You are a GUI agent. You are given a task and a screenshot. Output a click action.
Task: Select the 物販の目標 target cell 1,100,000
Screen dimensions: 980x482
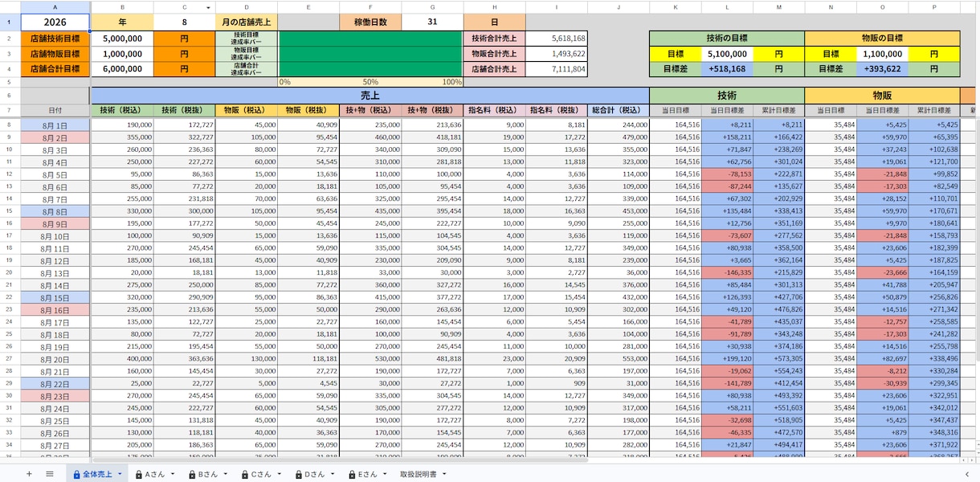(881, 54)
